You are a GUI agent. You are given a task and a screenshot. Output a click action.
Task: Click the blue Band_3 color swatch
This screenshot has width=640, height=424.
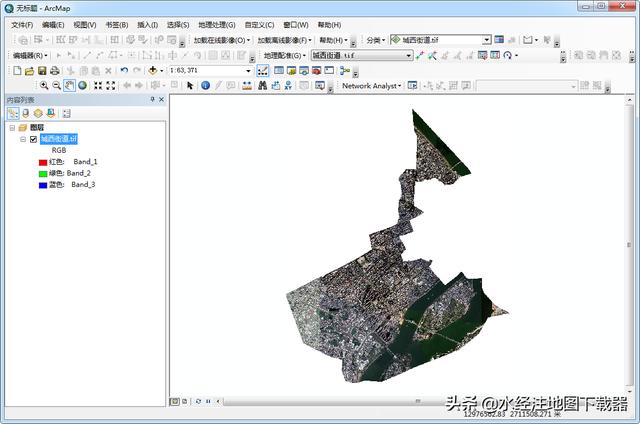tap(43, 185)
